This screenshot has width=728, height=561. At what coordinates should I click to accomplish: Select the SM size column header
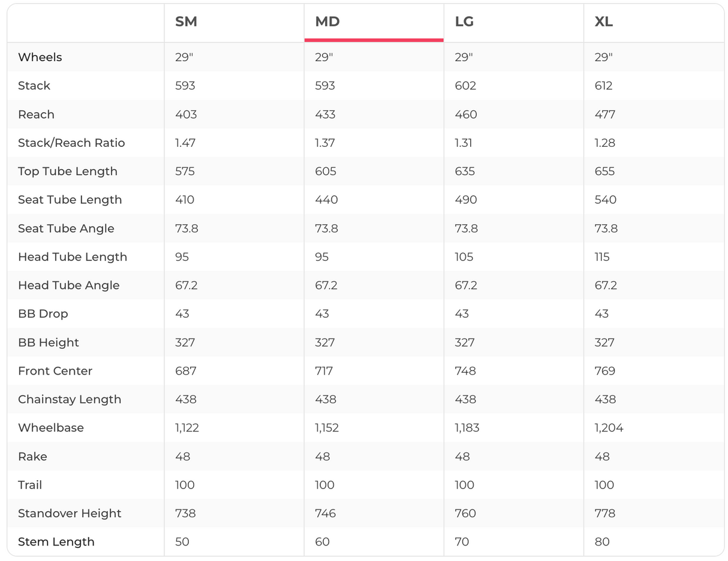[186, 22]
